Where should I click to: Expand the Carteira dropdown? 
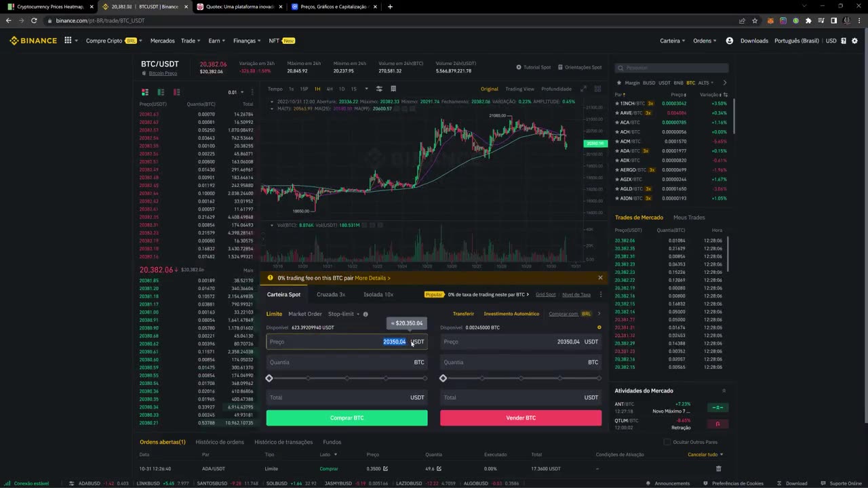tap(673, 41)
